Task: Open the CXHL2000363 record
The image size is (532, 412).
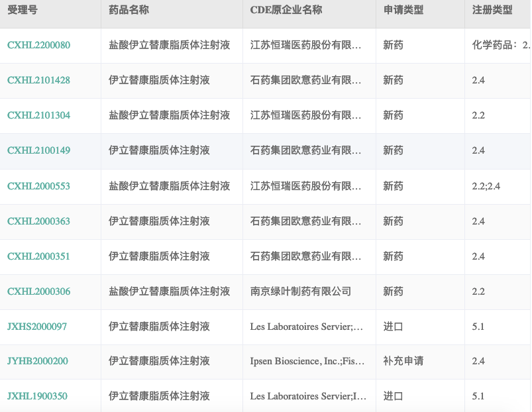Action: pos(38,221)
